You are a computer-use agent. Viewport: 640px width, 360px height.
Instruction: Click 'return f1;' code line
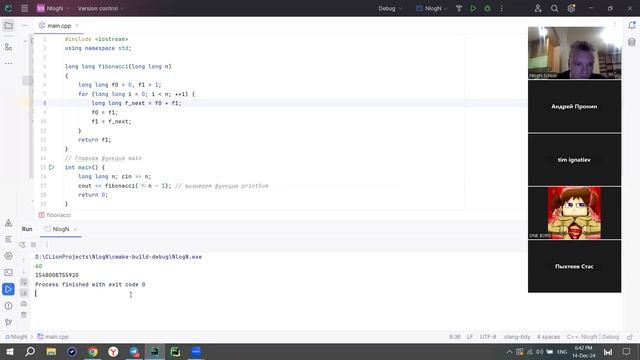94,140
